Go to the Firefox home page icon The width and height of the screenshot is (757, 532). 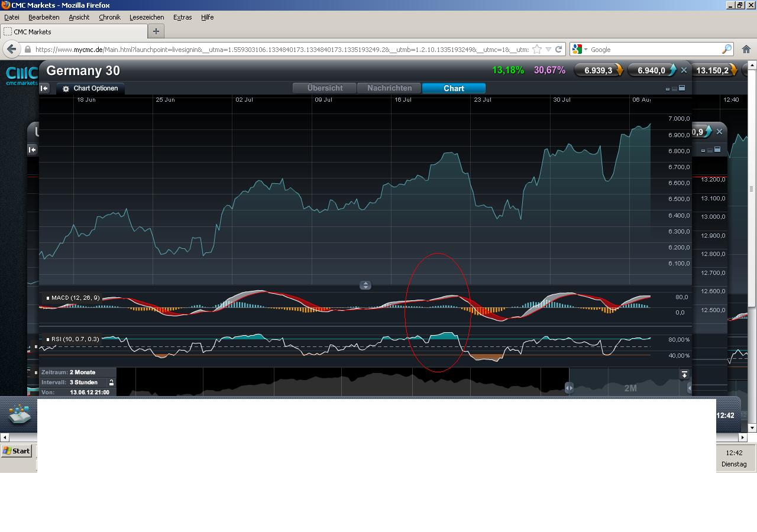[746, 50]
